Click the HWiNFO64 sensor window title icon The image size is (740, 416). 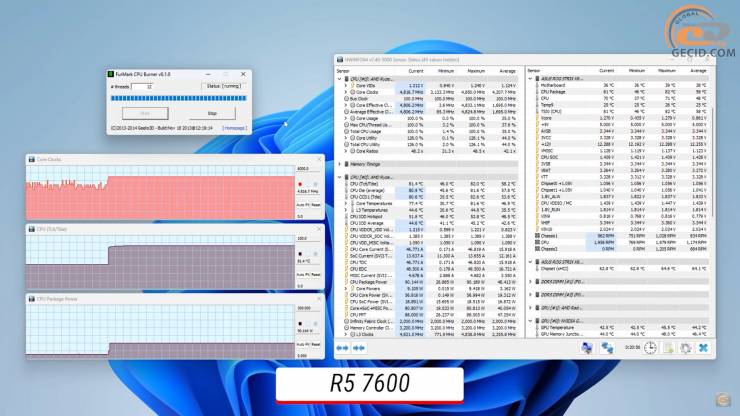[340, 59]
